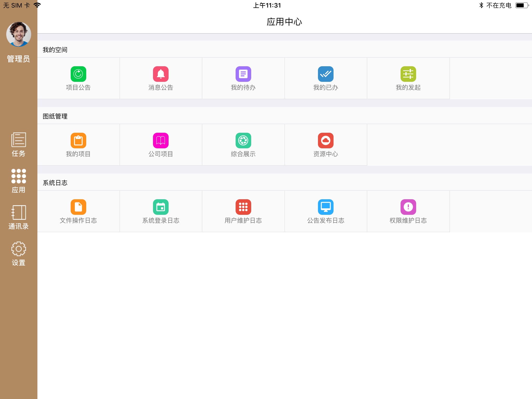Open the 公司项目 magenta book icon
This screenshot has width=532, height=399.
pyautogui.click(x=161, y=141)
